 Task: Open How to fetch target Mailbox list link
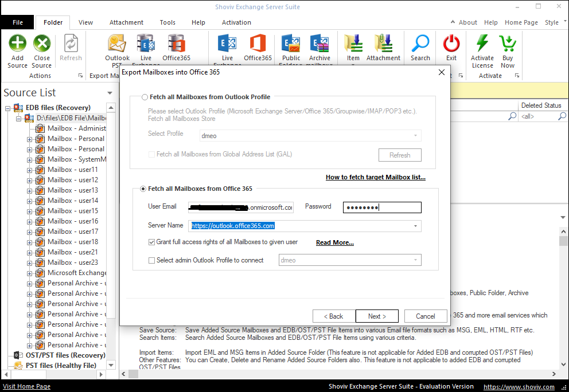point(376,177)
